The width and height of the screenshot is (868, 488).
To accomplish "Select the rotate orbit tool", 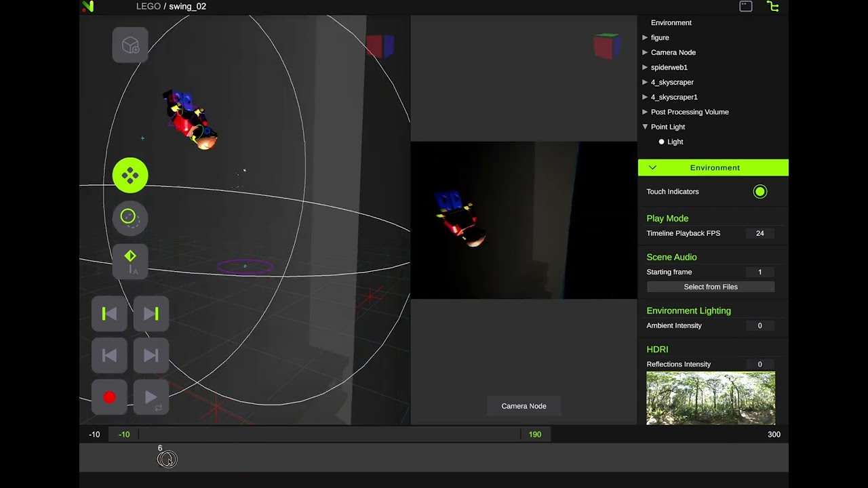I will [x=130, y=218].
